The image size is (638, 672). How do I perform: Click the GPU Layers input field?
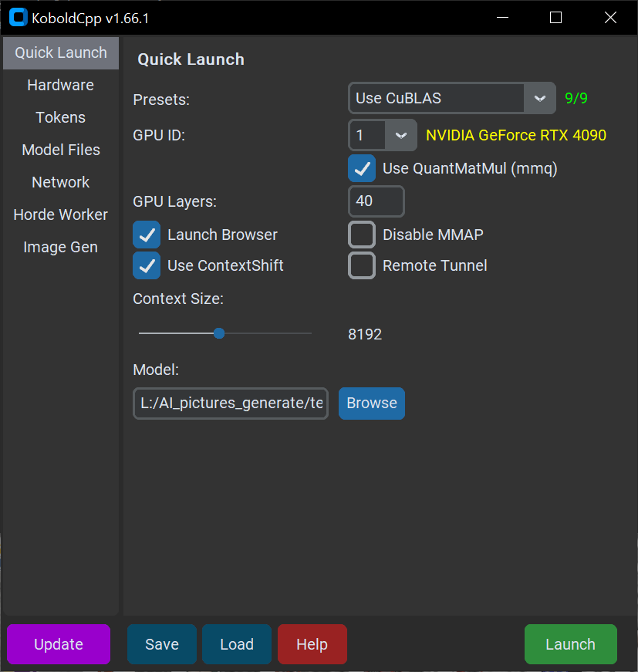click(376, 201)
